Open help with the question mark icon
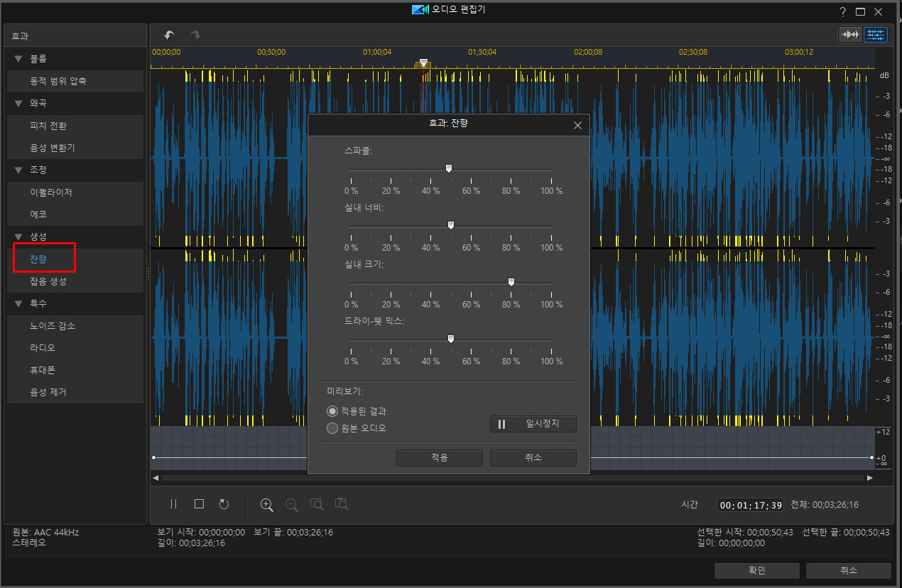This screenshot has width=902, height=588. [x=842, y=11]
